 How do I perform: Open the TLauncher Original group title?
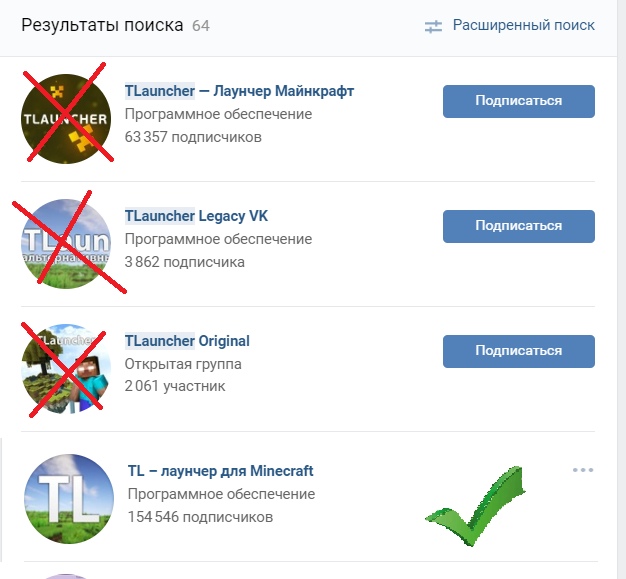[x=187, y=341]
